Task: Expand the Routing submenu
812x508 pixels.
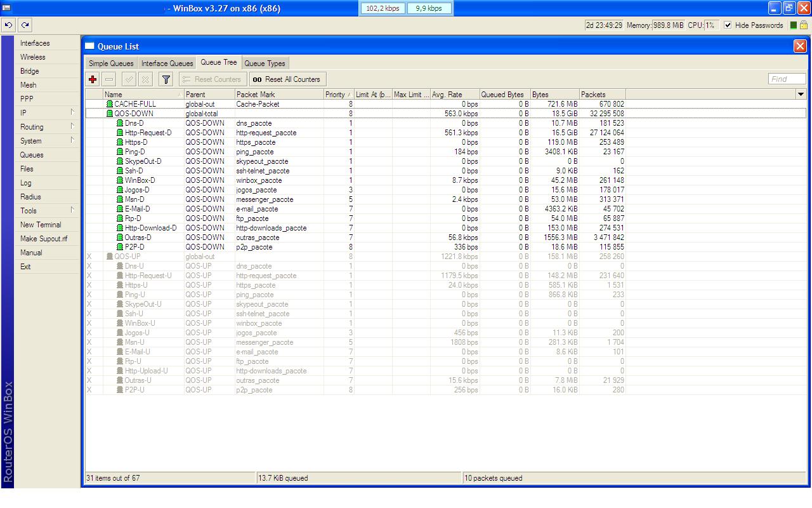Action: [72, 126]
